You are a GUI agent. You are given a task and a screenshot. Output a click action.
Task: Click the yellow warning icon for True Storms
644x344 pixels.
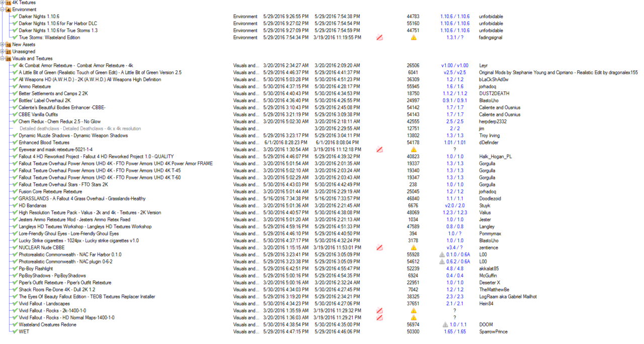414,37
